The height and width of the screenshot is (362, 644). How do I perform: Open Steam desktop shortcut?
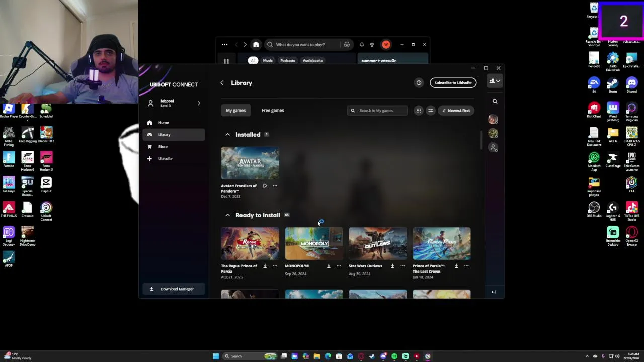pos(613,85)
